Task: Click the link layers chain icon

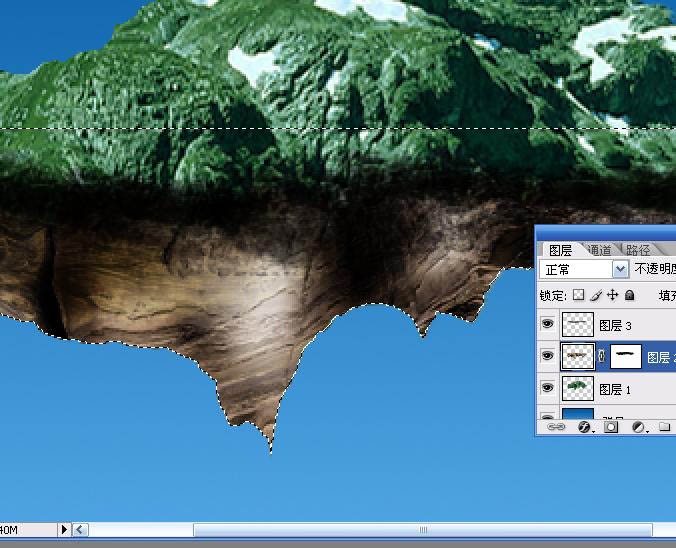Action: pyautogui.click(x=555, y=427)
